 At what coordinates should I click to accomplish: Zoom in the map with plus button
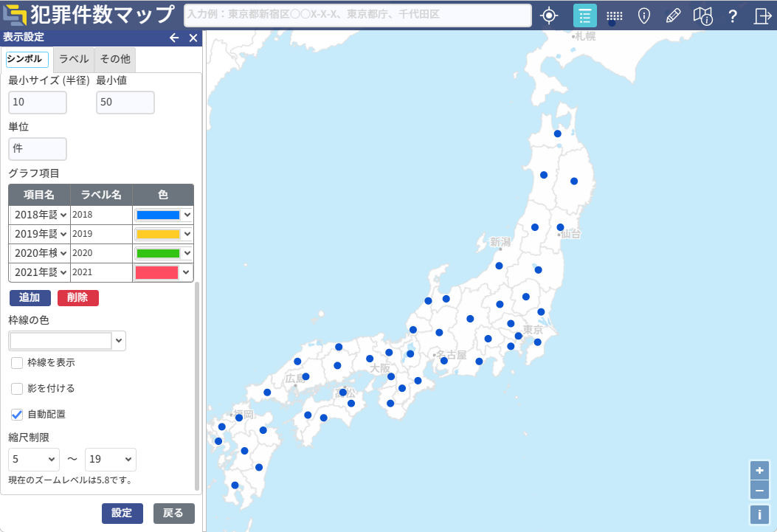tap(759, 470)
